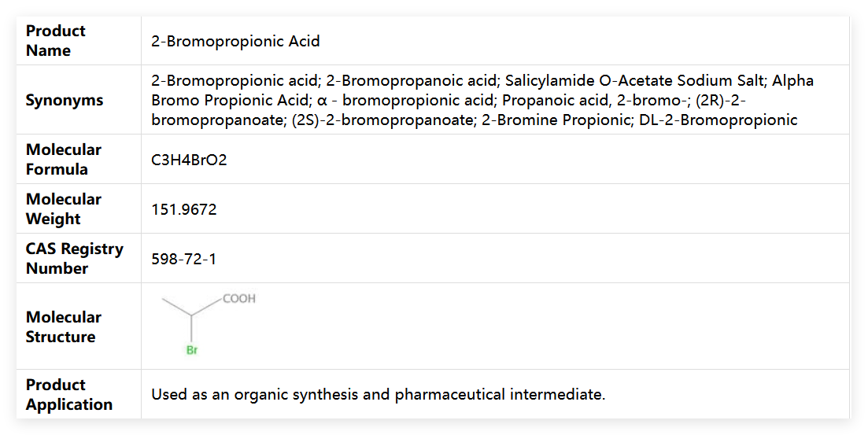
Task: Click the Product Application row header
Action: click(69, 394)
